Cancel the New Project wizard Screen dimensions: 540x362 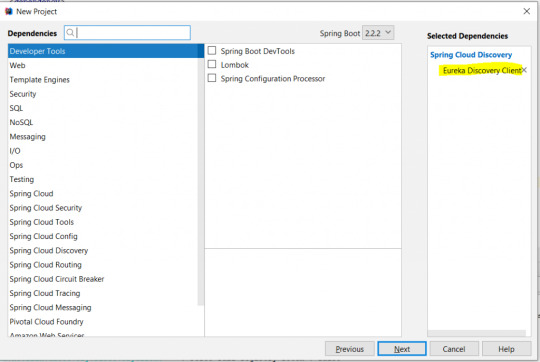point(454,349)
